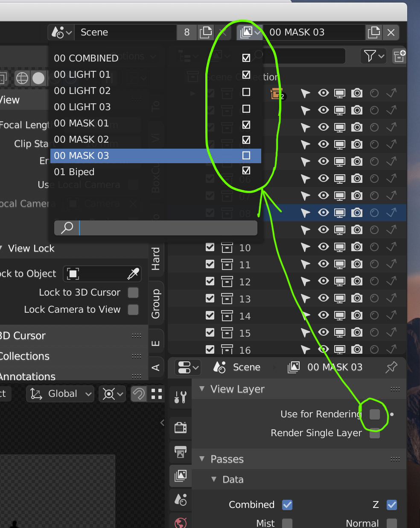Click collection name 13 in the outliner
The image size is (420, 528).
pos(245,299)
